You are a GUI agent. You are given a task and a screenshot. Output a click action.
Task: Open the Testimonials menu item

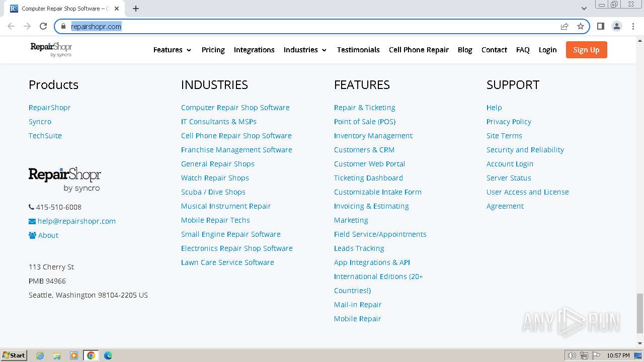pyautogui.click(x=358, y=50)
